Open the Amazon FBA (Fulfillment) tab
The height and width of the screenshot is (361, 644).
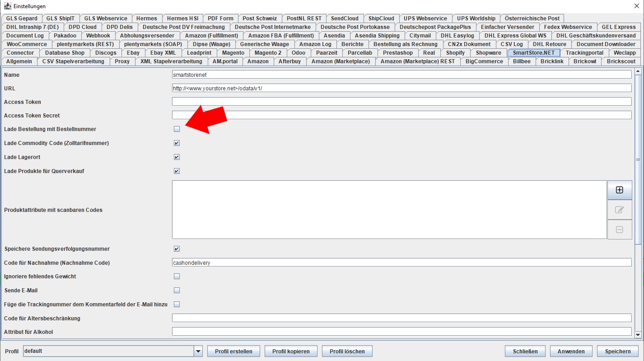(x=281, y=36)
